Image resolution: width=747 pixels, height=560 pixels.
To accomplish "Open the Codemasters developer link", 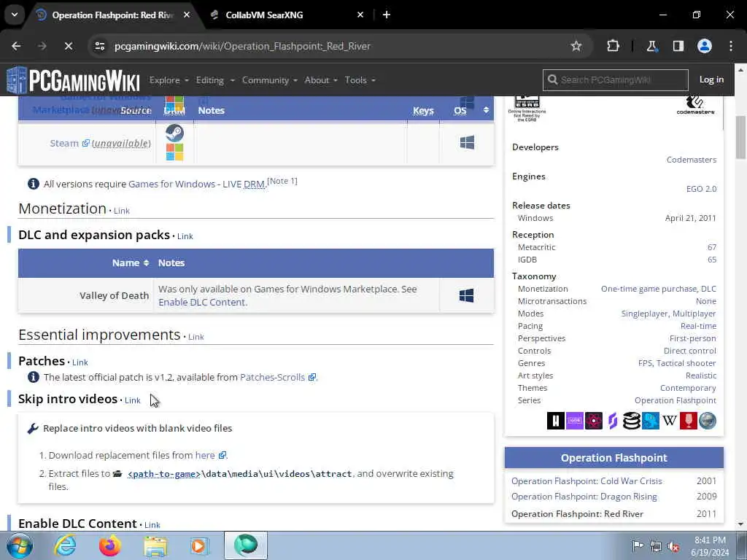I will point(692,160).
